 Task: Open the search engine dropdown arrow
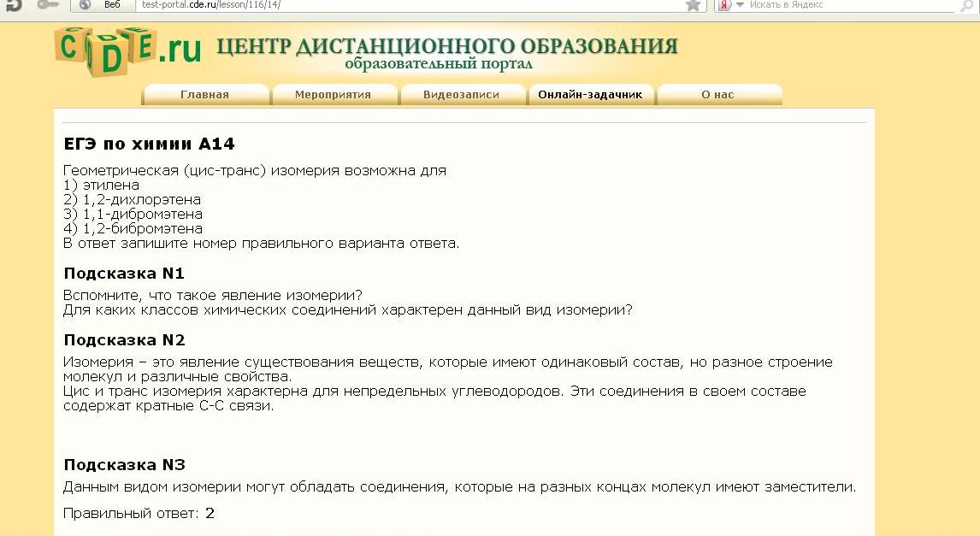pos(739,5)
